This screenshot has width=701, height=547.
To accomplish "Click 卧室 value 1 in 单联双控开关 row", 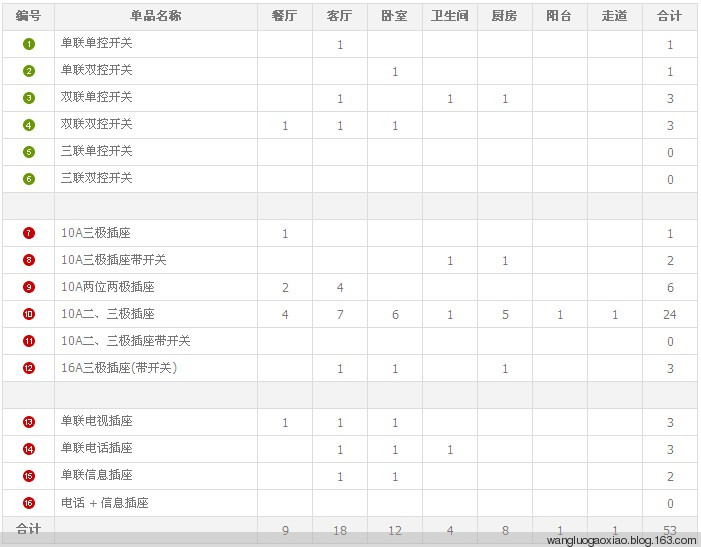I will (x=395, y=72).
